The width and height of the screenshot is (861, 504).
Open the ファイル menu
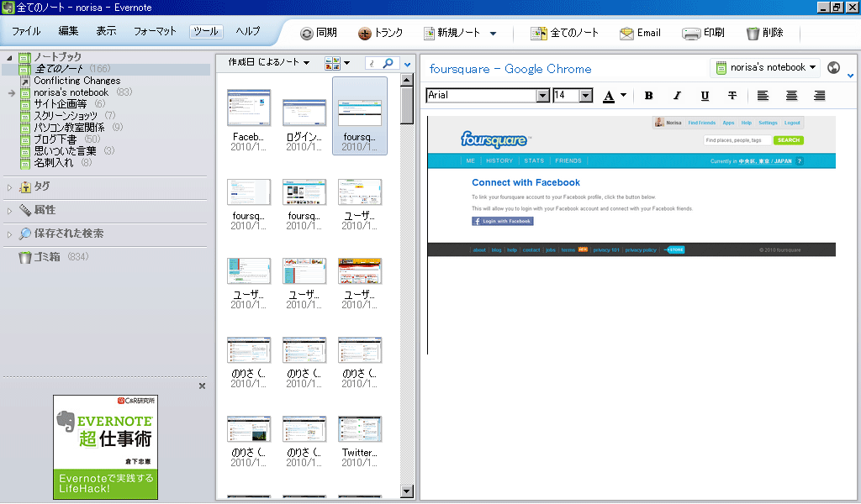click(x=26, y=31)
